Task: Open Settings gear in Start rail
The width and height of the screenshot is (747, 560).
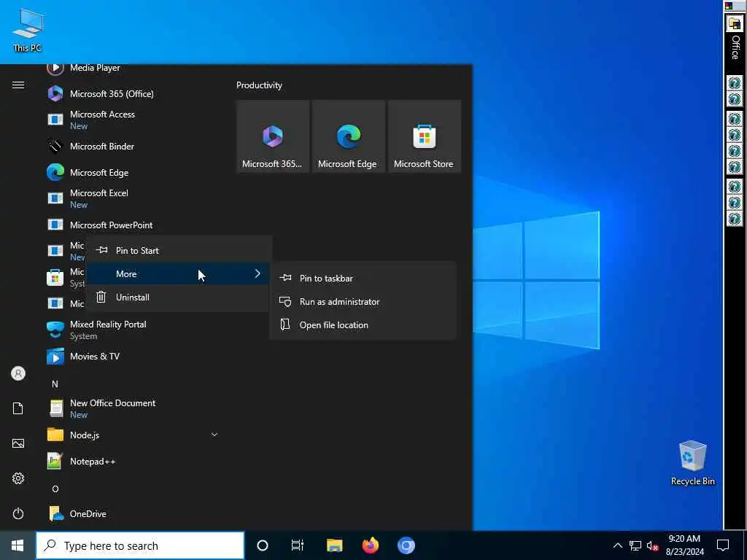Action: 18,478
